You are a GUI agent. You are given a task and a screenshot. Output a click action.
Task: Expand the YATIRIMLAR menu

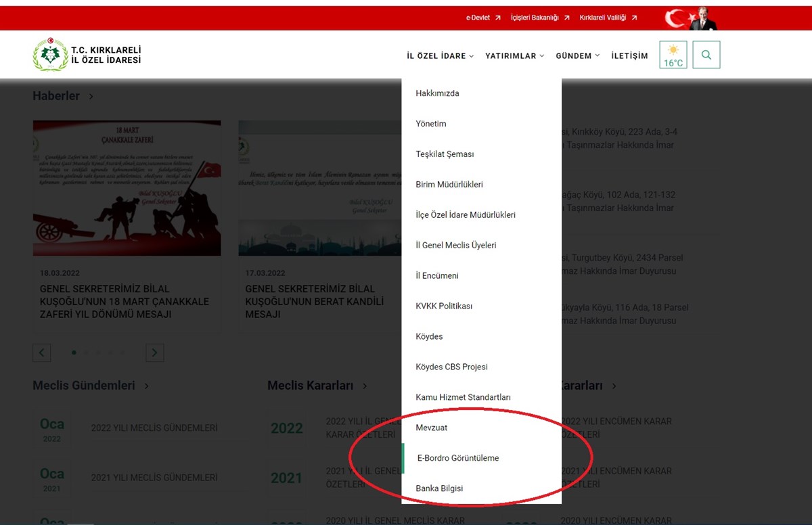pos(514,56)
